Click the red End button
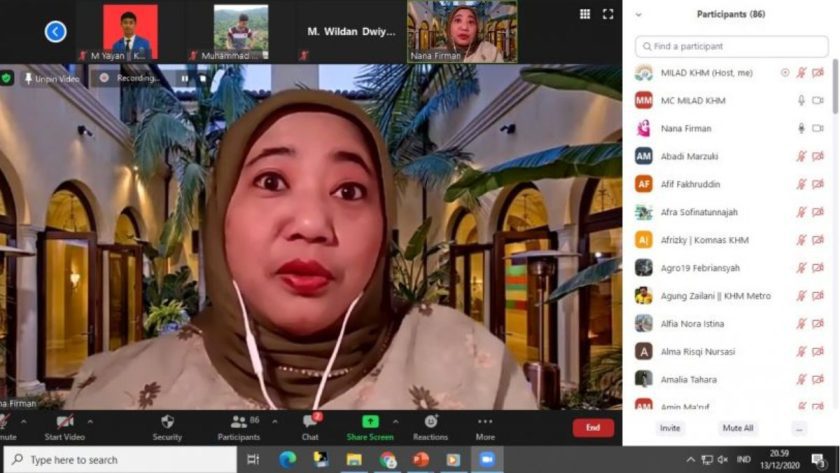Viewport: 840px width, 473px height. point(593,427)
